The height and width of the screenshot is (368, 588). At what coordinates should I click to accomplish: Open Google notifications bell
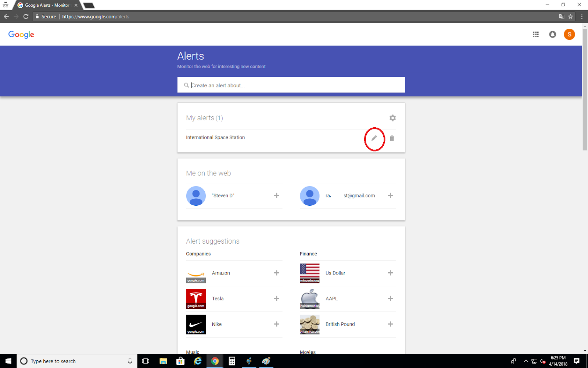pyautogui.click(x=552, y=34)
